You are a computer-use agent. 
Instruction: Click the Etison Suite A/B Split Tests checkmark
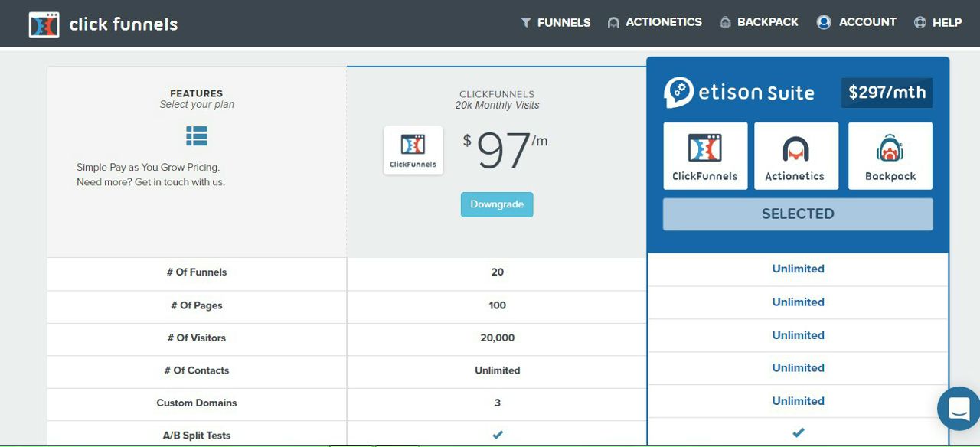pos(799,432)
